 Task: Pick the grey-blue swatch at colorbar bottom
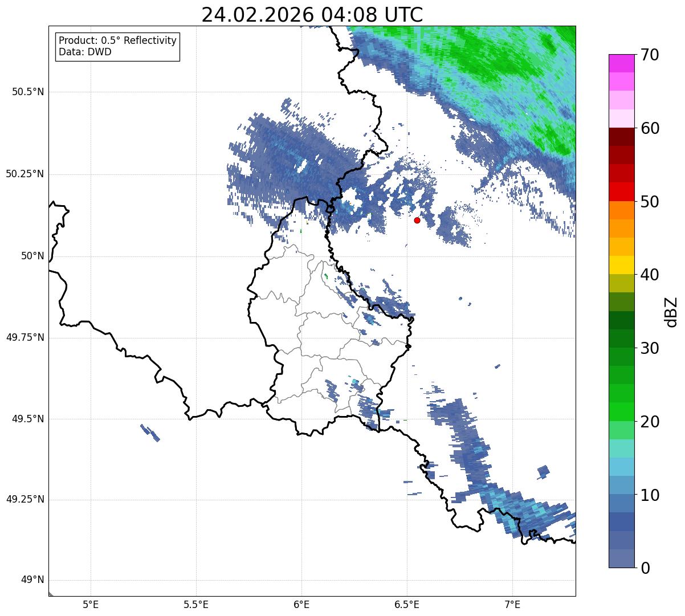pyautogui.click(x=622, y=558)
